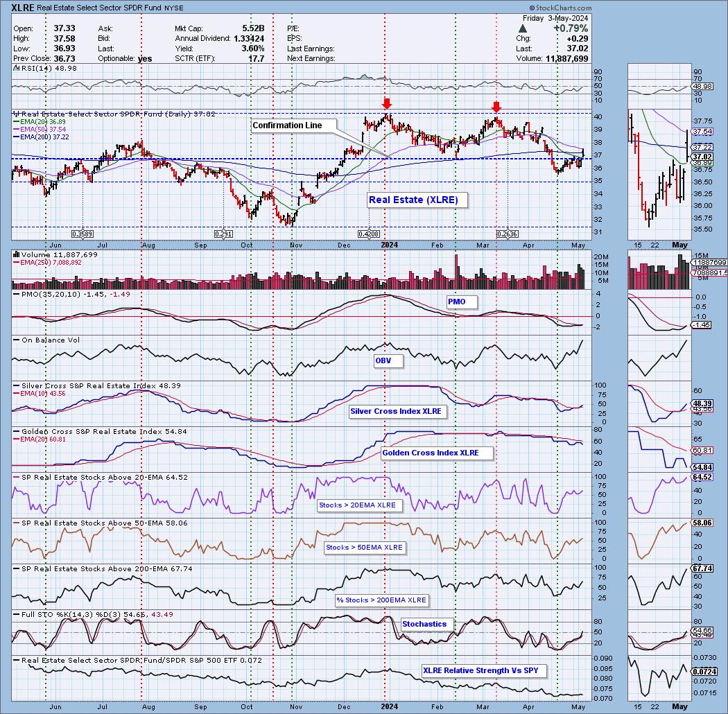Click the '0.291' value box on price chart
This screenshot has width=728, height=714.
(223, 234)
